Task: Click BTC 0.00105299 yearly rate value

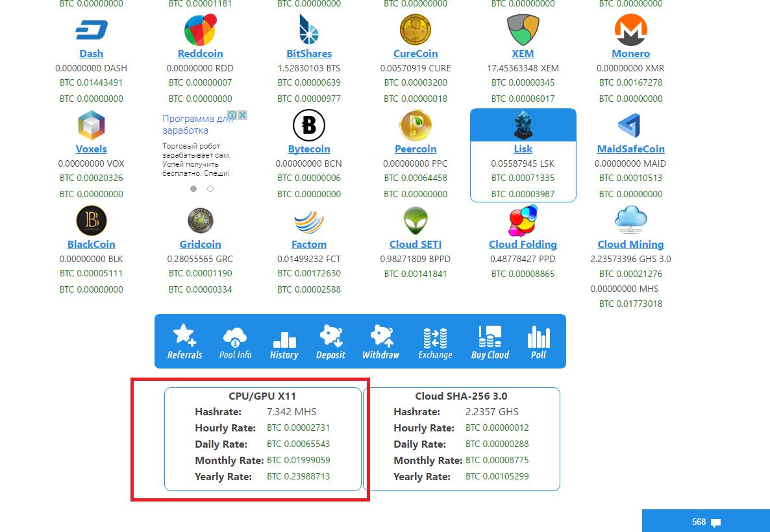Action: (497, 476)
